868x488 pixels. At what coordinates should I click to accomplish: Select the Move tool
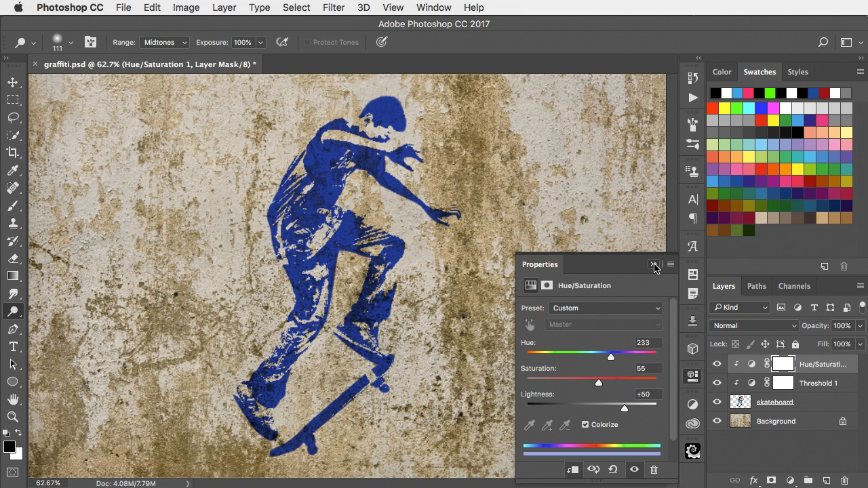[x=14, y=82]
